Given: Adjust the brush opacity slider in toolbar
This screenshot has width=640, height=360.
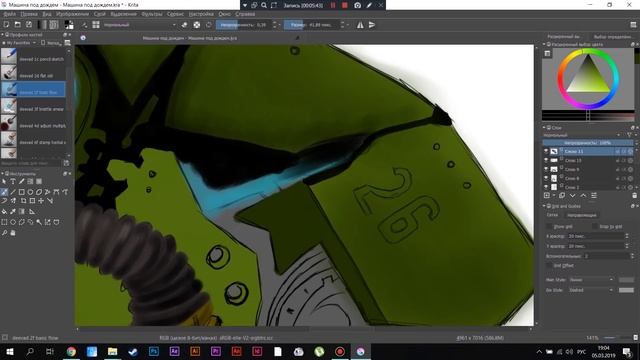Looking at the screenshot, I should click(244, 25).
